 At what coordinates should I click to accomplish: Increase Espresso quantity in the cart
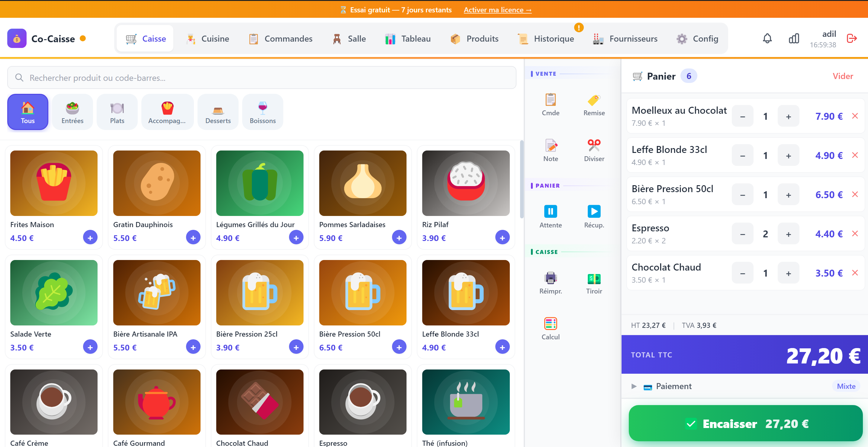tap(788, 233)
